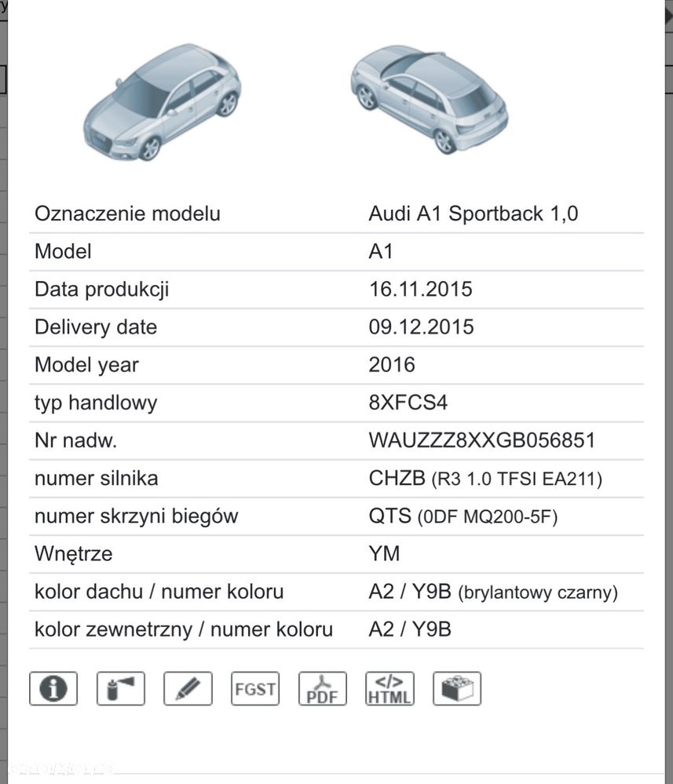Image resolution: width=673 pixels, height=784 pixels.
Task: Click the 'numer silnika' label
Action: coord(96,478)
